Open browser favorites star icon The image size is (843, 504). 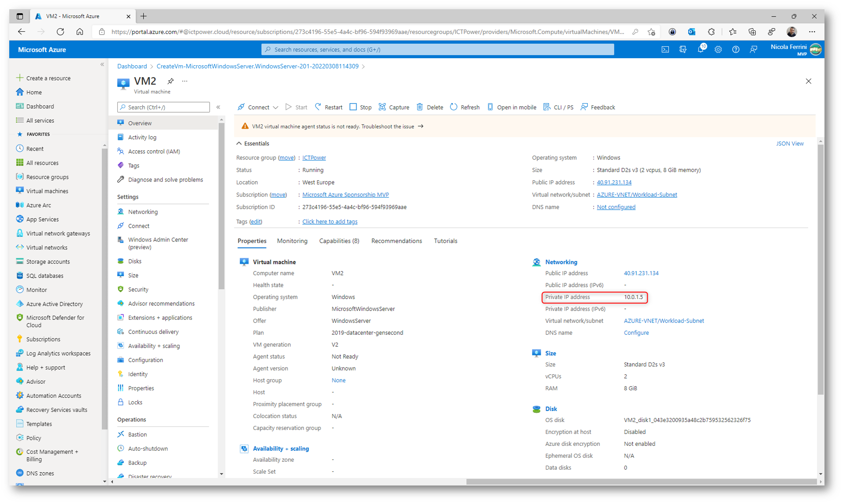tap(732, 31)
